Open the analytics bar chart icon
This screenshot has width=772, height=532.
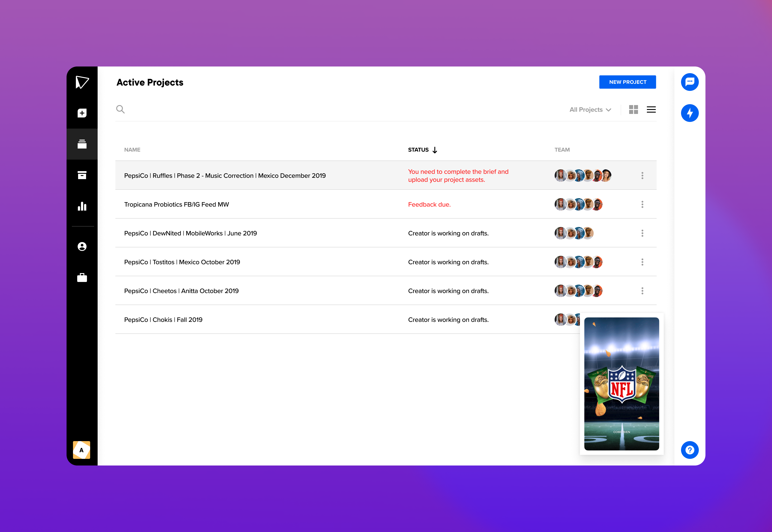82,206
